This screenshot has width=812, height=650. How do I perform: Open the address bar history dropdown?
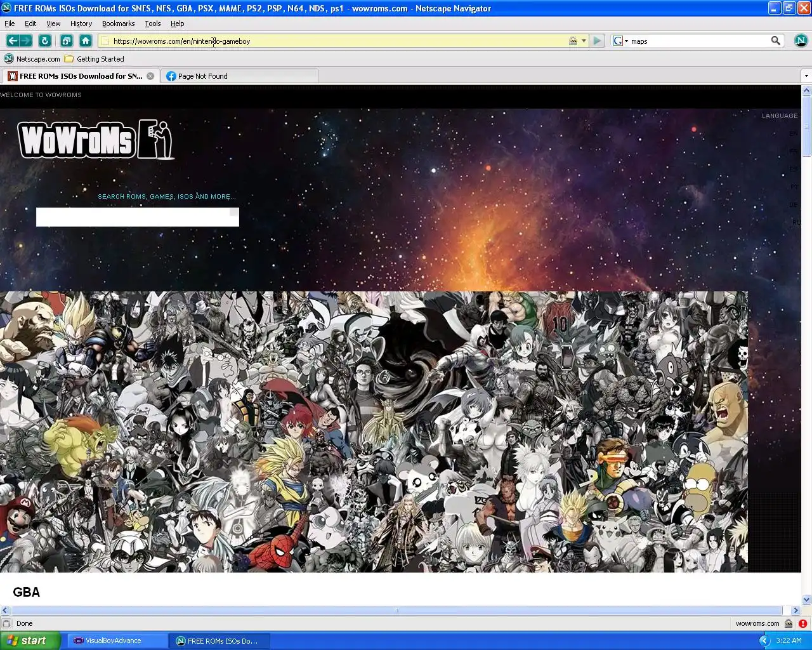[x=584, y=41]
